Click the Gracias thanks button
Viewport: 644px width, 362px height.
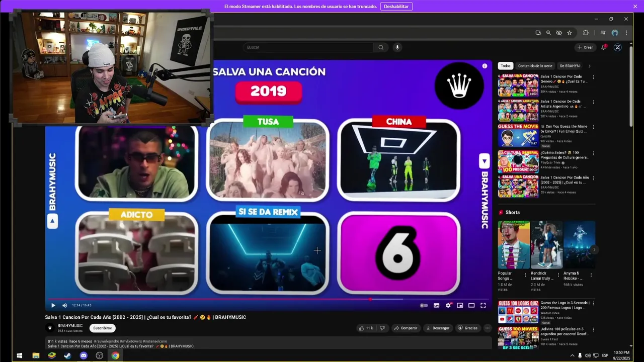(467, 328)
